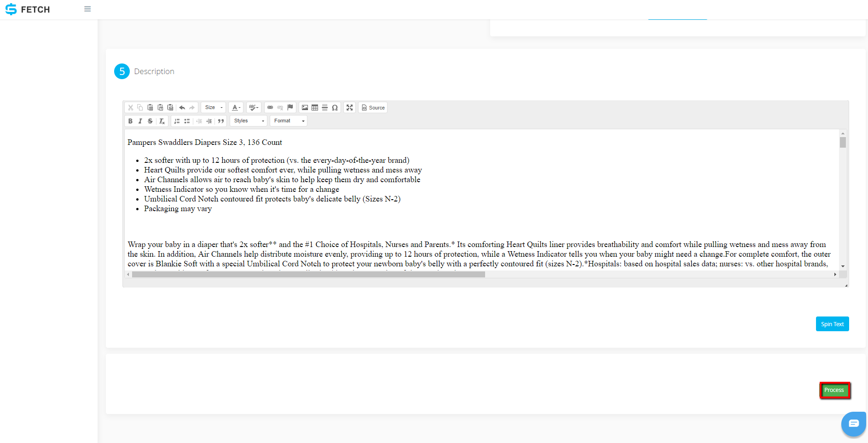
Task: Insert an image into the description
Action: [x=305, y=108]
